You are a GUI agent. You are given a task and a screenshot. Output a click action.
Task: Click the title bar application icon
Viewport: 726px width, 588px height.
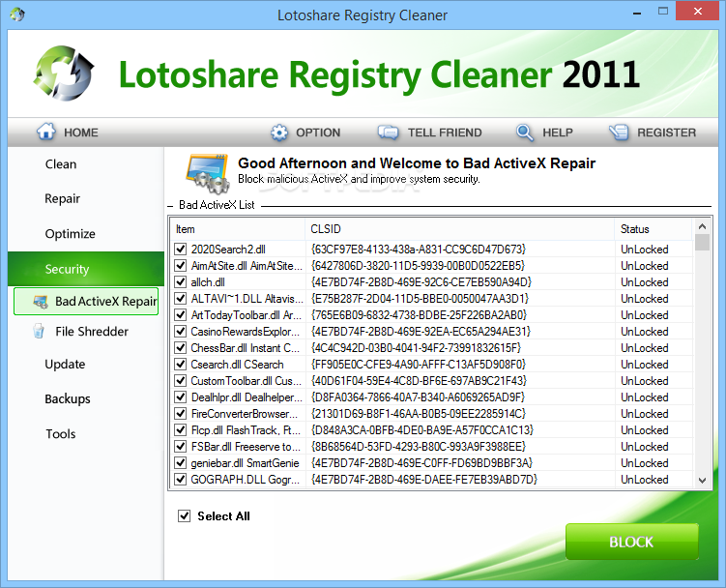pyautogui.click(x=17, y=15)
